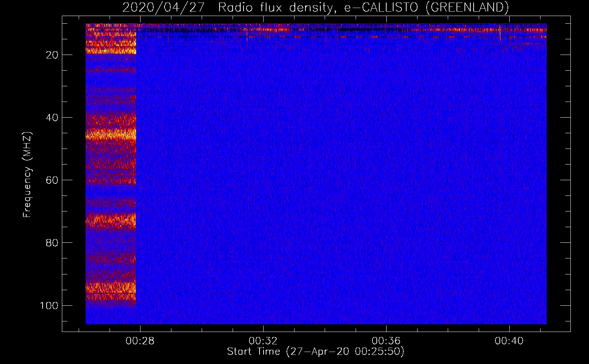Click the frequency tick label '60'
The width and height of the screenshot is (589, 364).
[52, 180]
